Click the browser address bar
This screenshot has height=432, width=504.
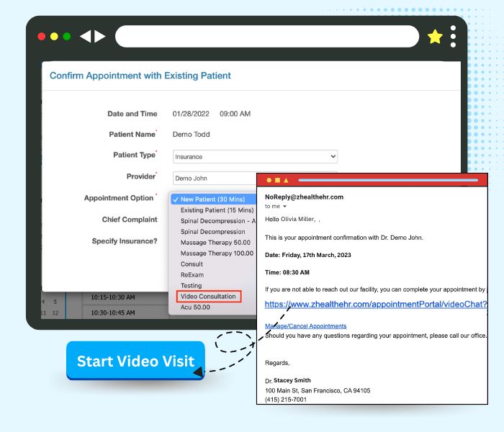click(x=267, y=36)
